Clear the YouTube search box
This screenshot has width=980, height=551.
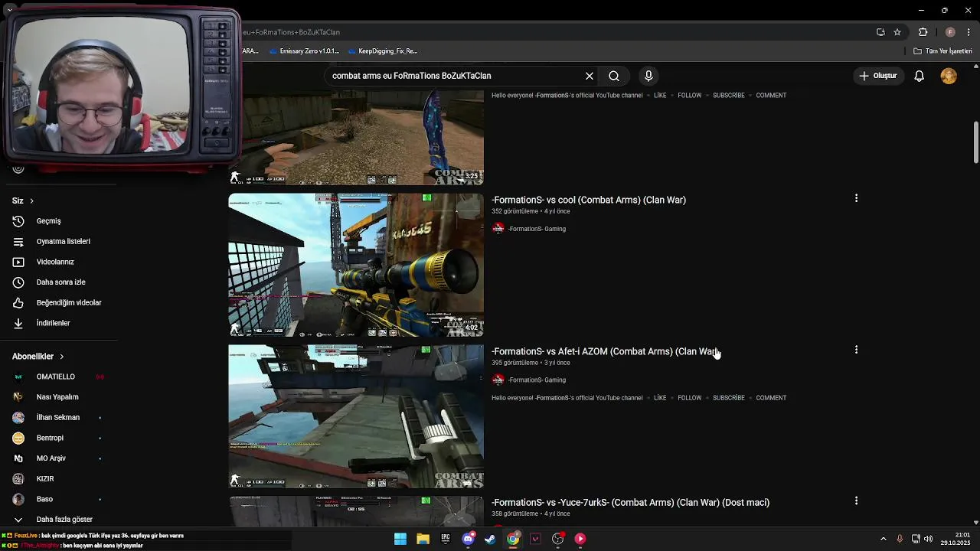click(590, 76)
